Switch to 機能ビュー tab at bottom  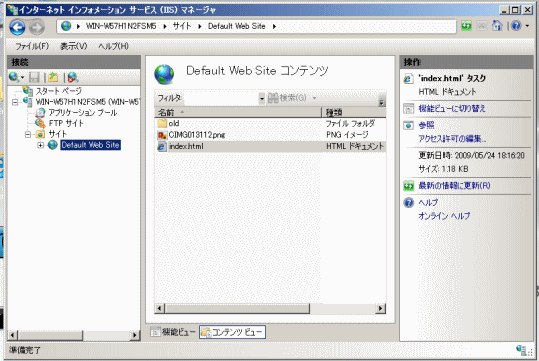(173, 332)
